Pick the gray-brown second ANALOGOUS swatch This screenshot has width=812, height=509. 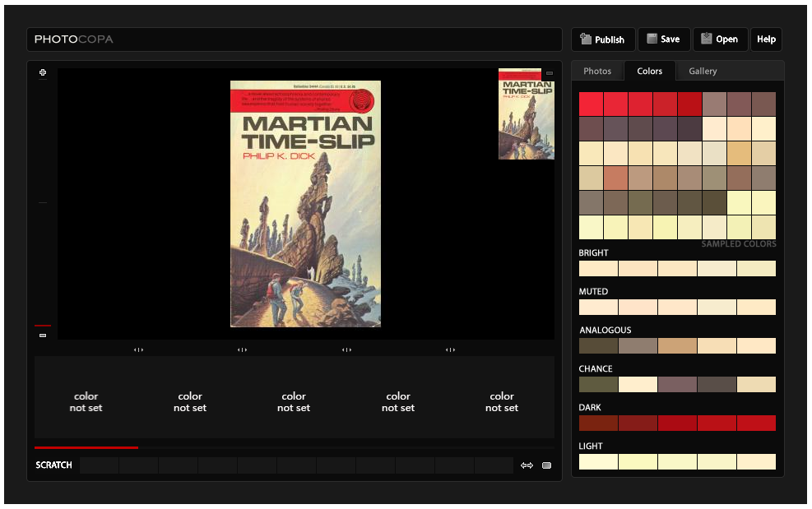click(x=638, y=346)
